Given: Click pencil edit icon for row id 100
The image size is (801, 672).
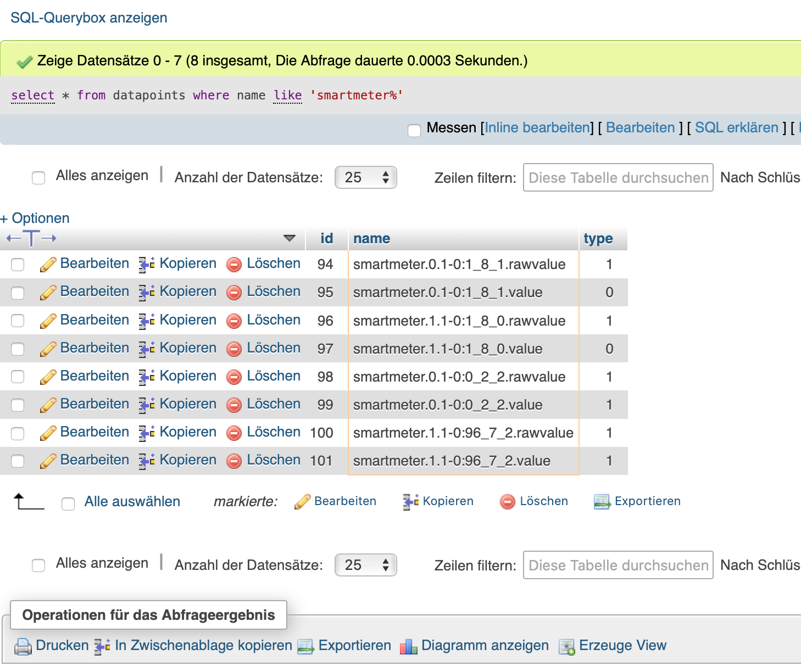Looking at the screenshot, I should pyautogui.click(x=48, y=433).
